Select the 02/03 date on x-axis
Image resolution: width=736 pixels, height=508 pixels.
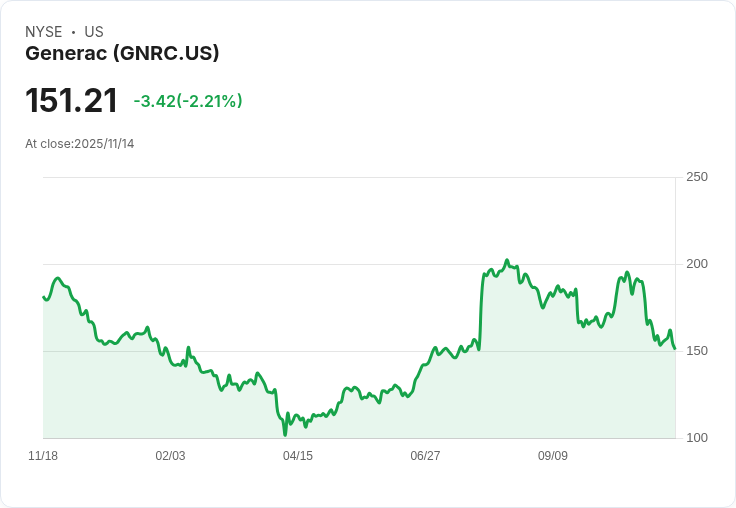170,456
